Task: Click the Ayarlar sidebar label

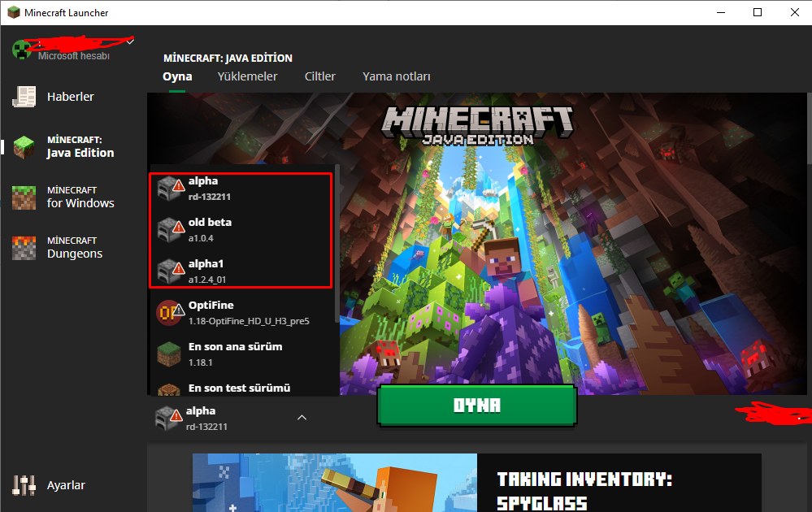Action: coord(67,485)
